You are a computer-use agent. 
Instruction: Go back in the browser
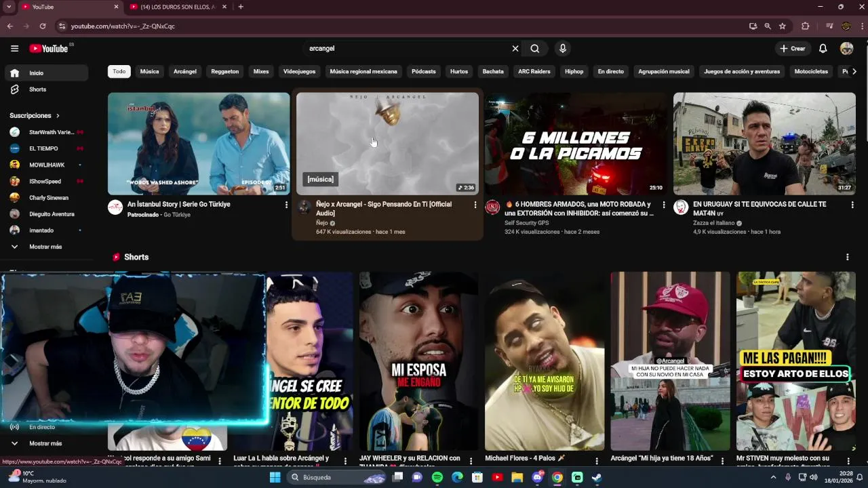click(10, 26)
